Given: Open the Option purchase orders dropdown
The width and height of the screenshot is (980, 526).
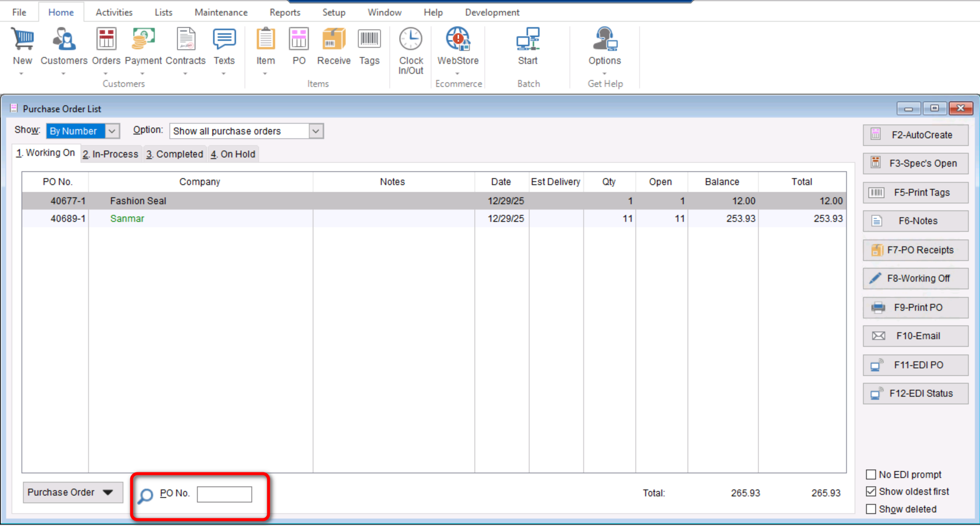Looking at the screenshot, I should (x=316, y=131).
